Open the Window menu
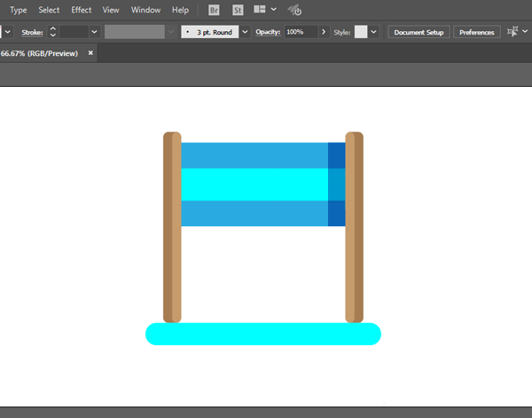 (145, 10)
